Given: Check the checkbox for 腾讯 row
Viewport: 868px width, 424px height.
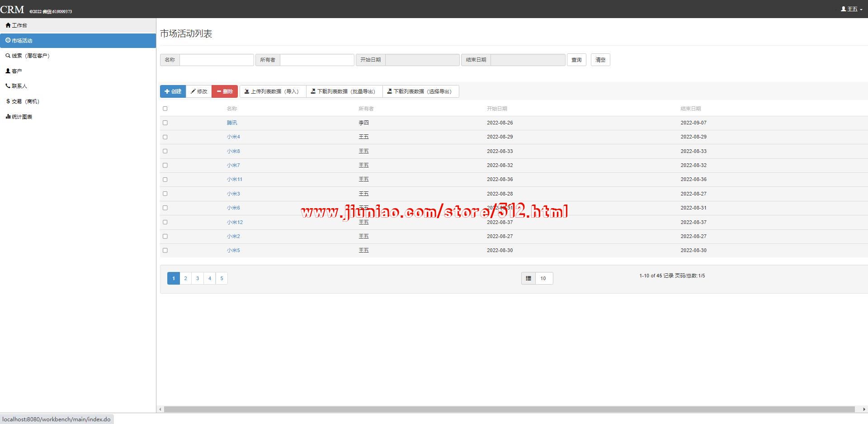Looking at the screenshot, I should tap(165, 123).
